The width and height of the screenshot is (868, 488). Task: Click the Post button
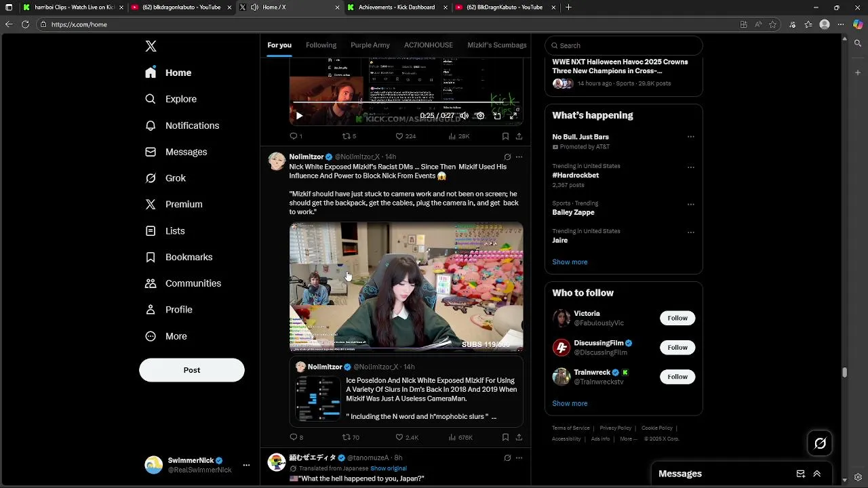(x=192, y=370)
